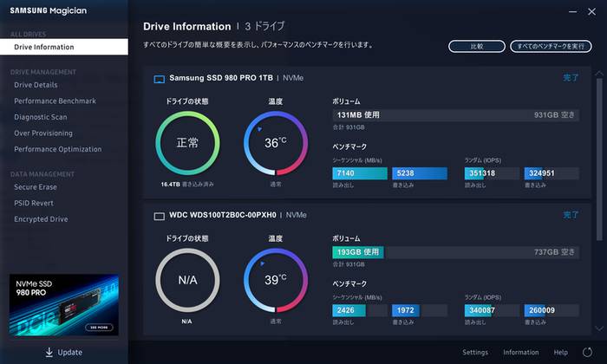The height and width of the screenshot is (364, 607).
Task: Click the 324951 random write bar
Action: [x=552, y=173]
